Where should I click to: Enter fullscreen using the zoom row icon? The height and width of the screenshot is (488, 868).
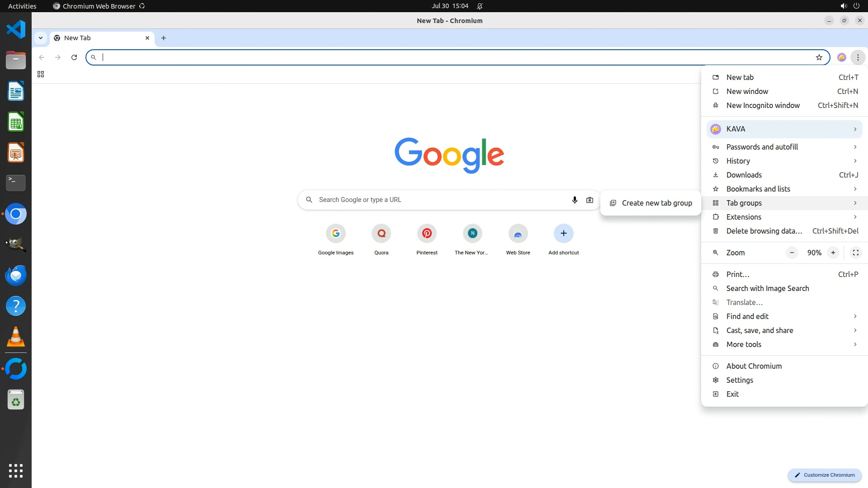click(855, 253)
